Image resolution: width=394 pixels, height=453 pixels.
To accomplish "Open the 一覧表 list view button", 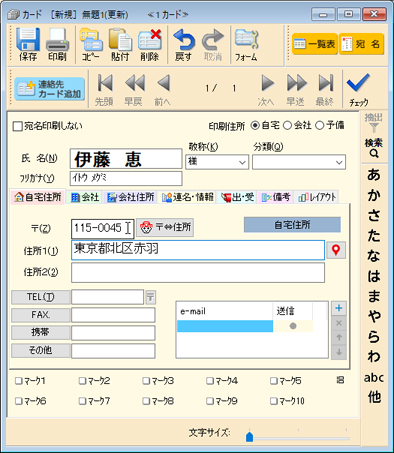I will [315, 44].
